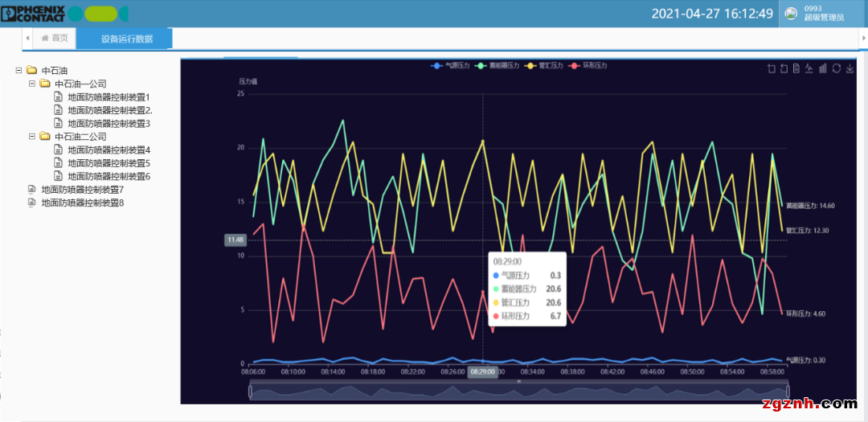Click the highlighted 08:29:00 axis label
The image size is (868, 422).
click(481, 372)
